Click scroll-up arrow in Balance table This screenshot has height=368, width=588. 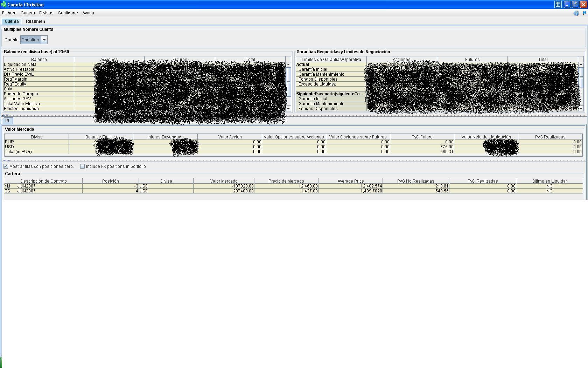pos(288,64)
